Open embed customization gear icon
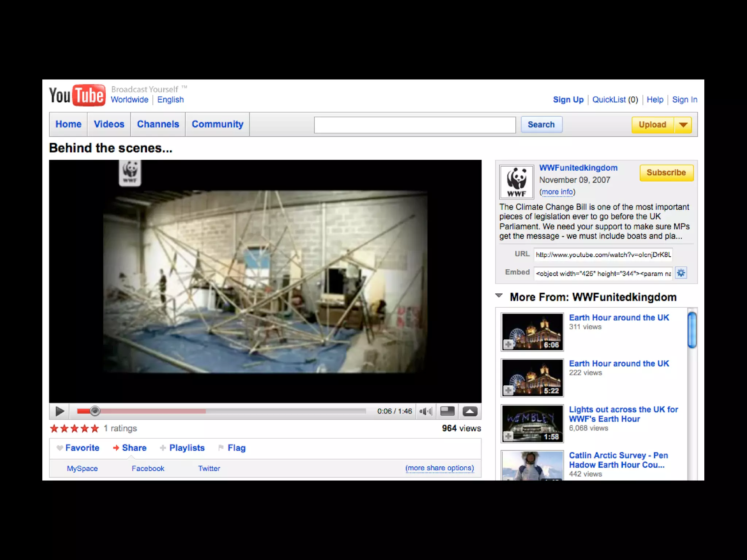Viewport: 747px width, 560px height. [681, 273]
